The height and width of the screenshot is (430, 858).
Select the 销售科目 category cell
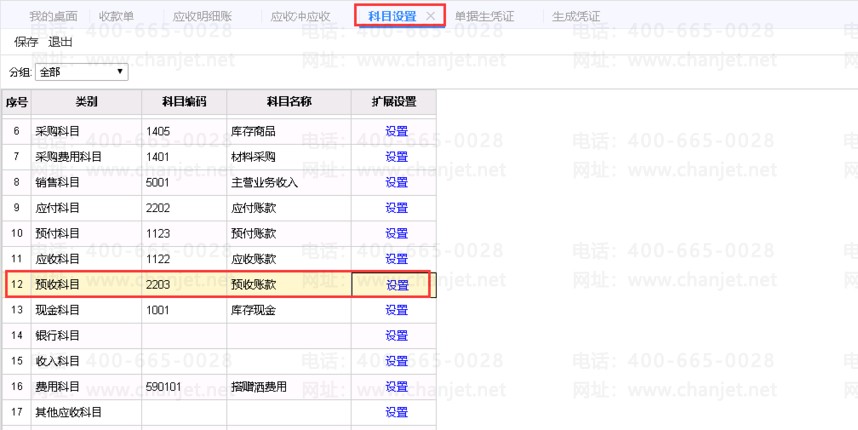86,182
